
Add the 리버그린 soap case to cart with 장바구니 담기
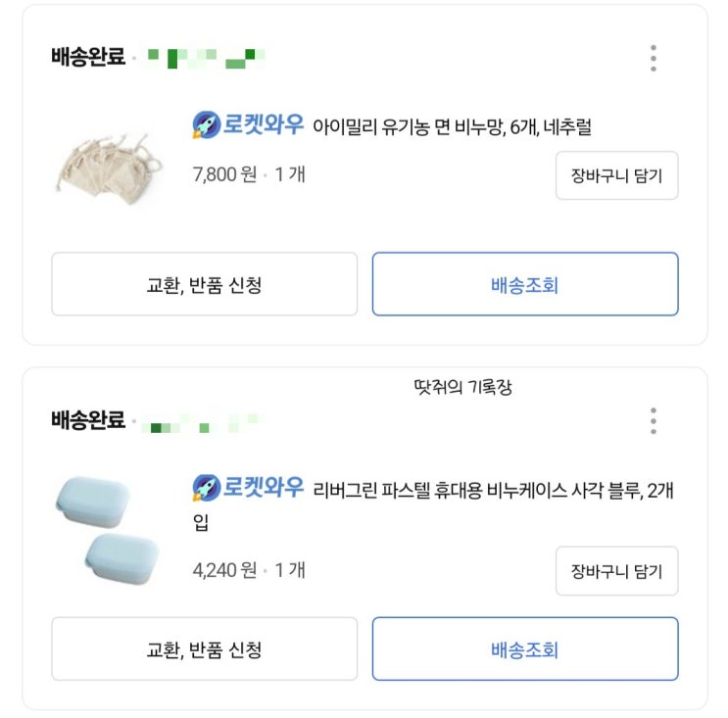tap(616, 571)
